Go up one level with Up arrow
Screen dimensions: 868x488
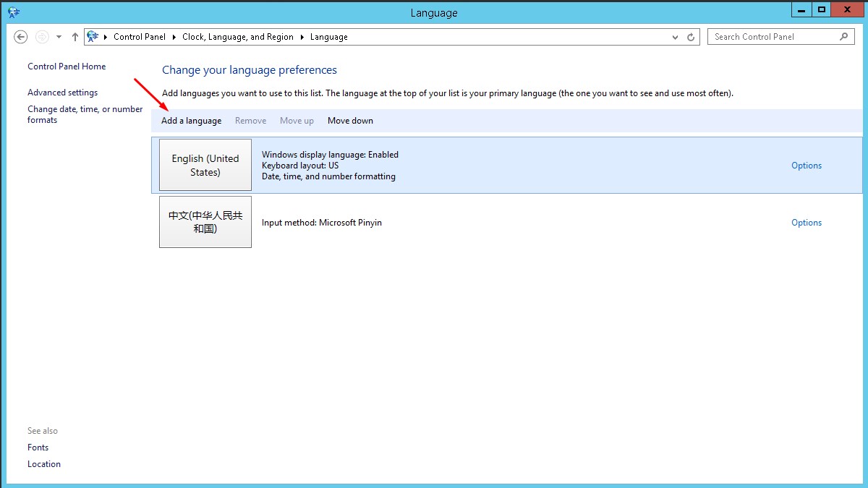75,37
